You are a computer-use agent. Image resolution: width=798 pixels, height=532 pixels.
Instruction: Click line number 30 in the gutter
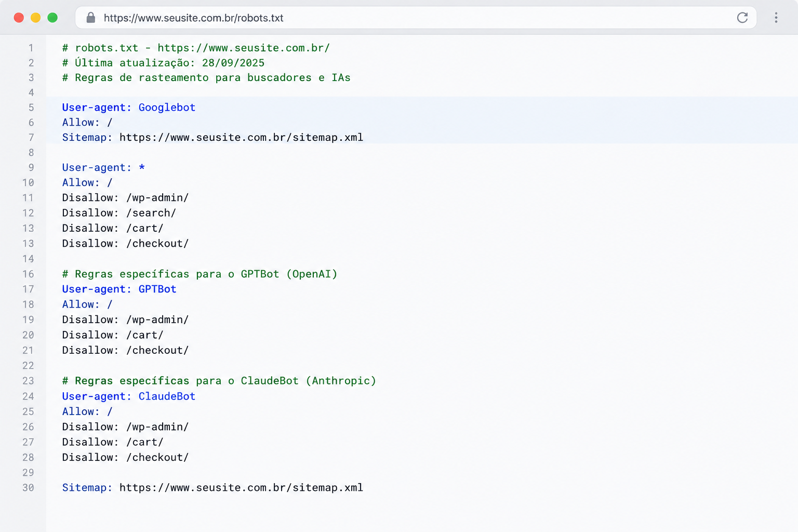pyautogui.click(x=28, y=488)
